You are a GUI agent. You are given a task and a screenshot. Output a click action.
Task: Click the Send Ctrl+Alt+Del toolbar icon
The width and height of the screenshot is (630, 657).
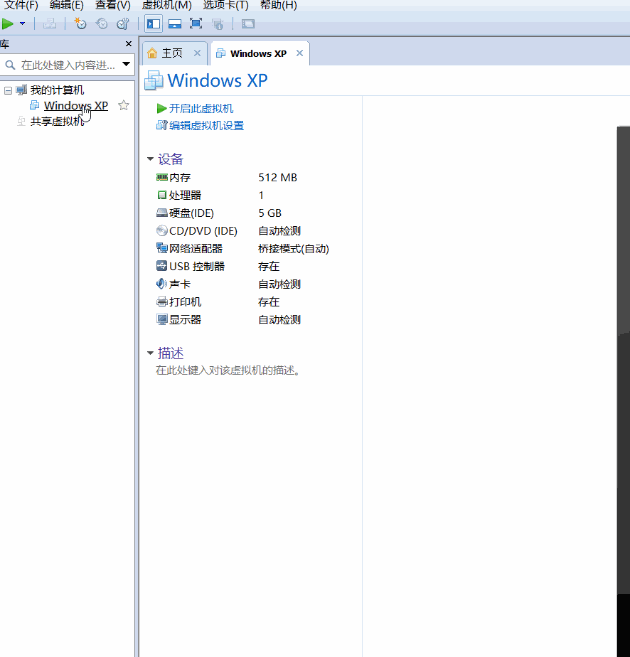point(49,24)
